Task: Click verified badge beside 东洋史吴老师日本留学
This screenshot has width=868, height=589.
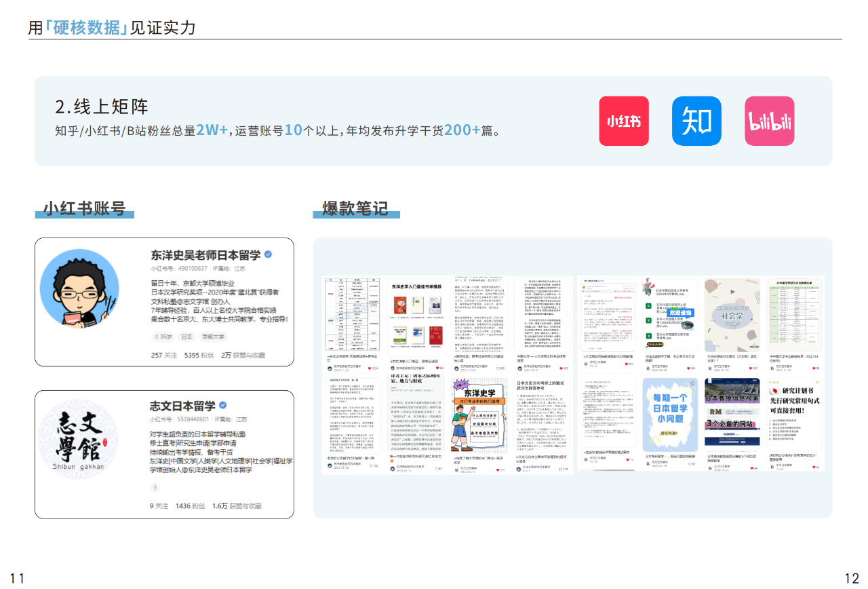Action: click(269, 254)
